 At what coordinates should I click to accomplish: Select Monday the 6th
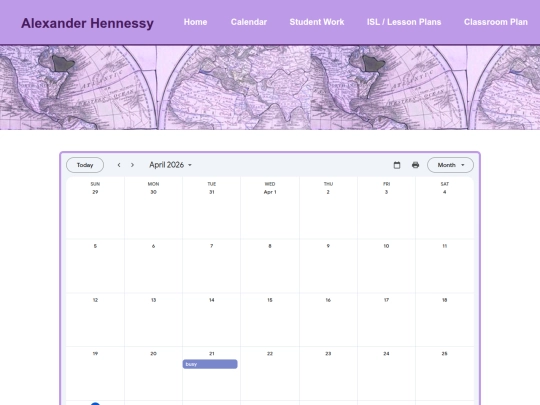point(154,246)
